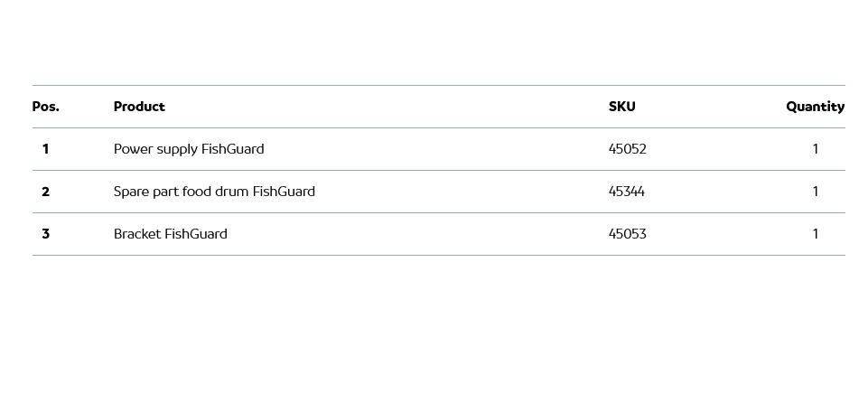
Task: Open Spare part food drum FishGuard entry
Action: coord(214,192)
